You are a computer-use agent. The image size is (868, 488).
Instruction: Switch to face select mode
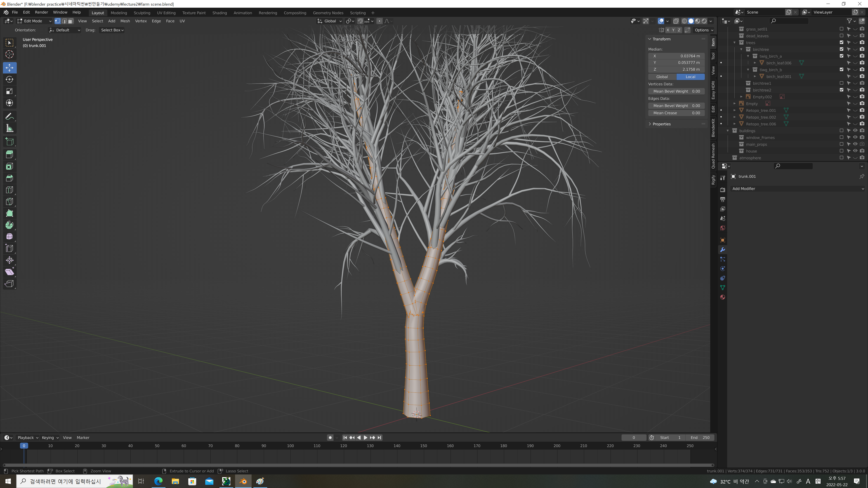click(71, 21)
